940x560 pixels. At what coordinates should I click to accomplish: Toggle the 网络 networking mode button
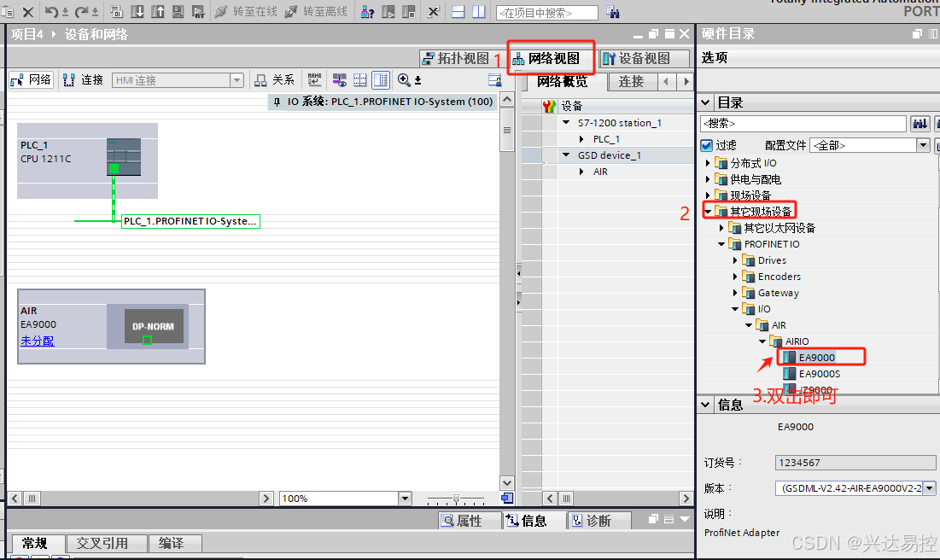(x=32, y=79)
